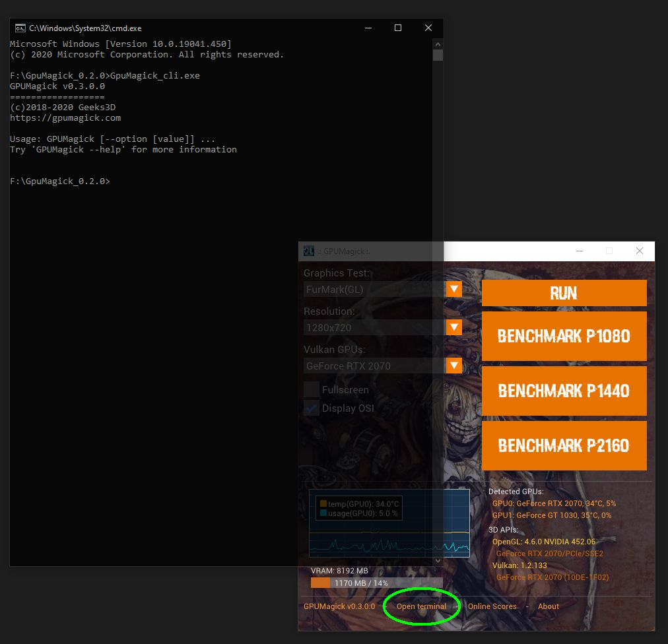Screen dimensions: 668x644
Task: Click the OpenGL: 4.6.0 NVIDIA 452.06 line
Action: click(544, 541)
